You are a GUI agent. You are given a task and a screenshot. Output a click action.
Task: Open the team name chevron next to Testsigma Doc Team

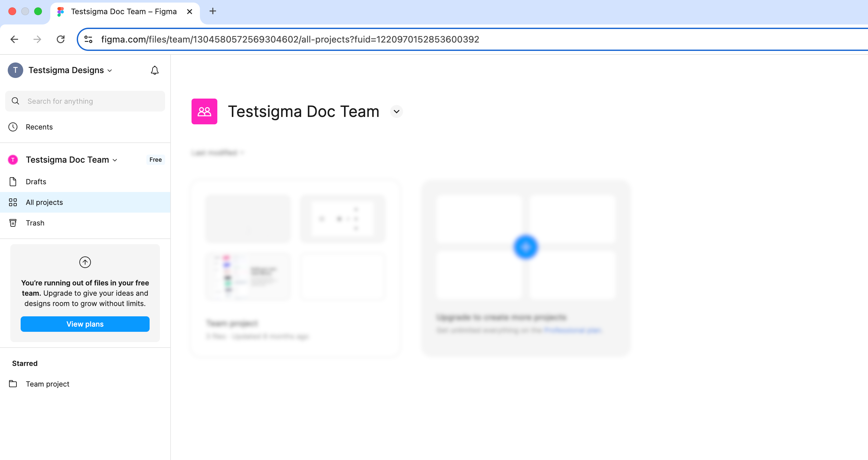pos(396,111)
